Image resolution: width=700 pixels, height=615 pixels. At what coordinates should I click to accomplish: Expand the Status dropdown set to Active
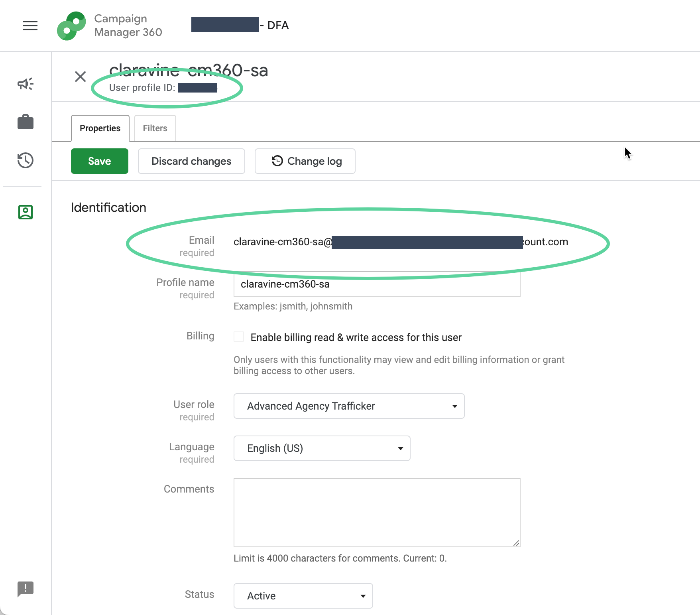(x=303, y=596)
